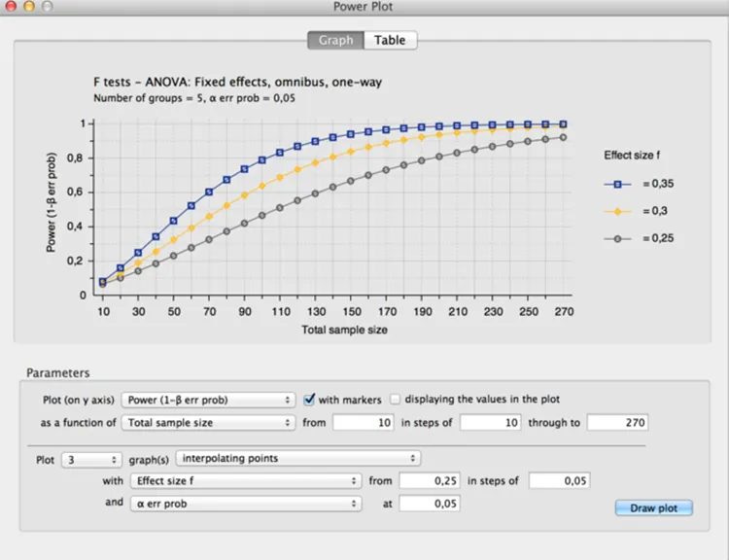Click the yellow minimize window button
Screen dimensions: 729x560
click(x=29, y=6)
